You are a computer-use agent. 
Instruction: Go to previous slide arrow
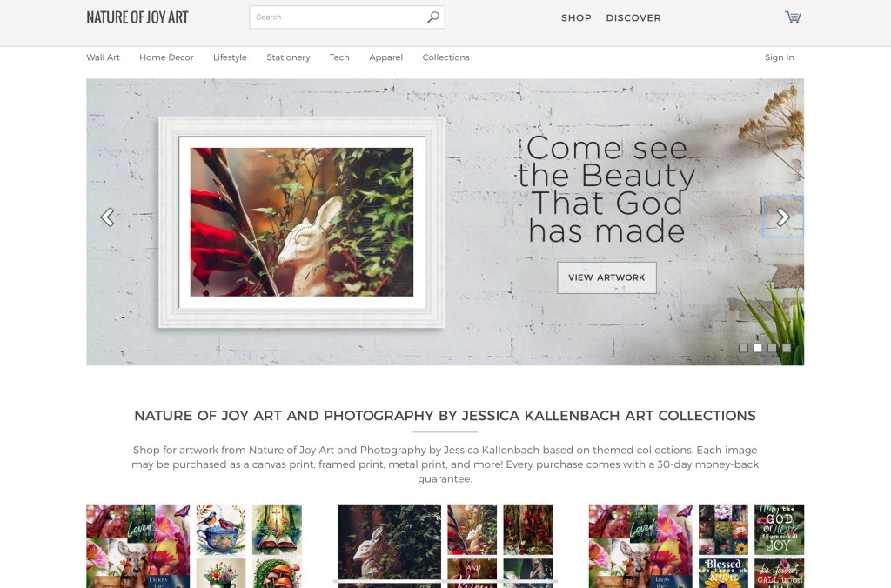click(107, 217)
